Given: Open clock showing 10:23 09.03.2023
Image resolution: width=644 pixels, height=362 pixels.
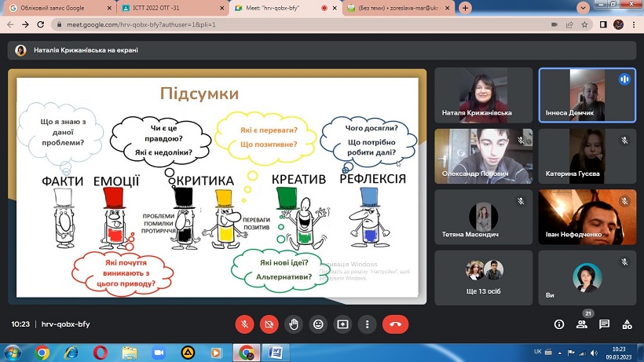Looking at the screenshot, I should tap(619, 353).
